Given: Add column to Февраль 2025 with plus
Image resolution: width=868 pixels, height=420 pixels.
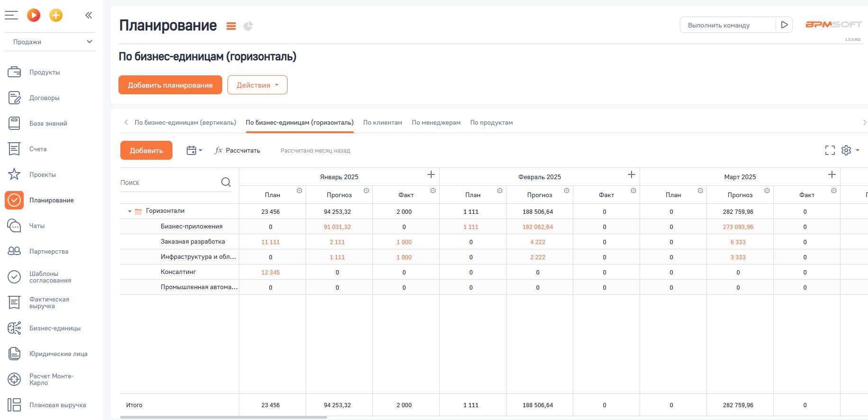Looking at the screenshot, I should tap(632, 174).
